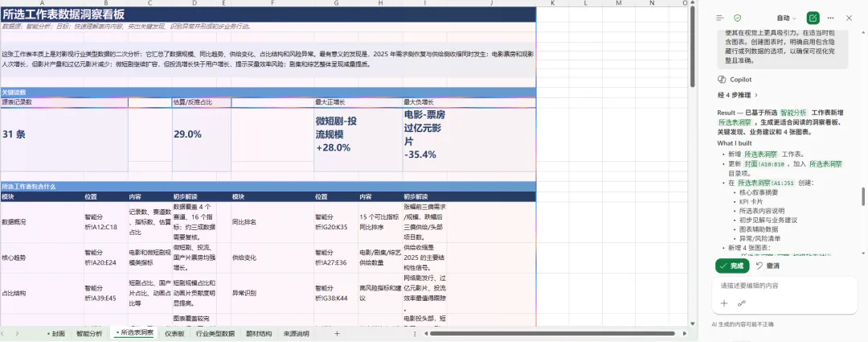Click the 供给变化 module cell
The image size is (868, 342).
(x=272, y=258)
